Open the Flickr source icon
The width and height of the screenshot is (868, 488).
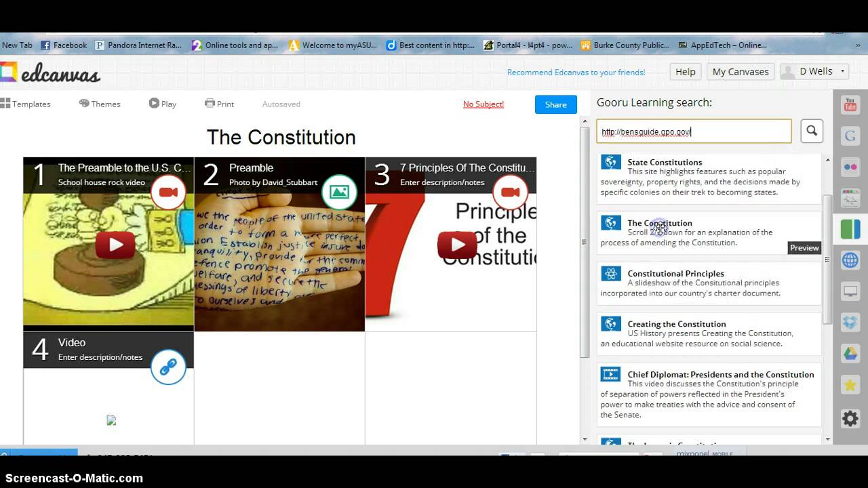[x=850, y=167]
